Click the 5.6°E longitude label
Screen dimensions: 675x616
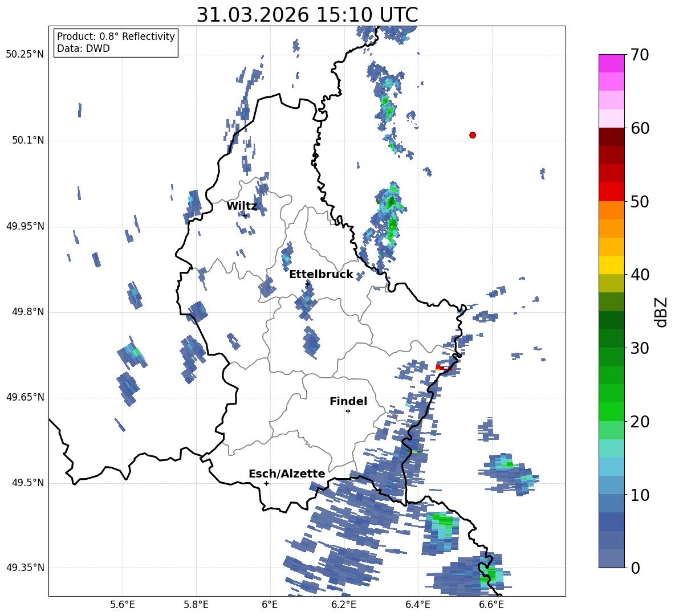point(123,605)
